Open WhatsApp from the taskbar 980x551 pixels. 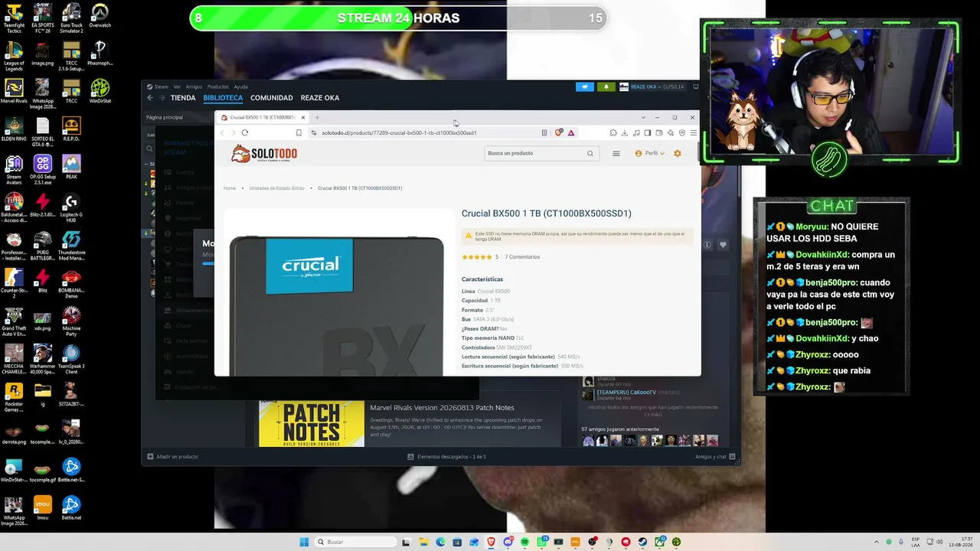pos(542,542)
